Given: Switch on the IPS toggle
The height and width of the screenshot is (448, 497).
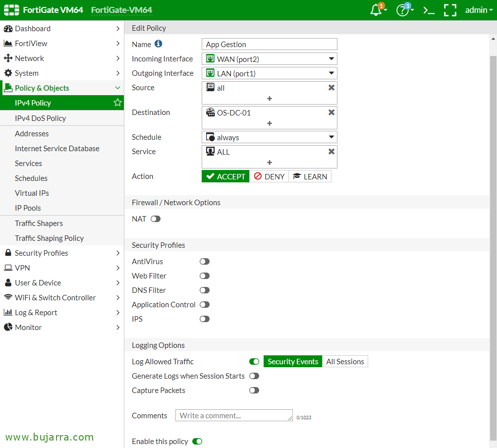Looking at the screenshot, I should [205, 319].
